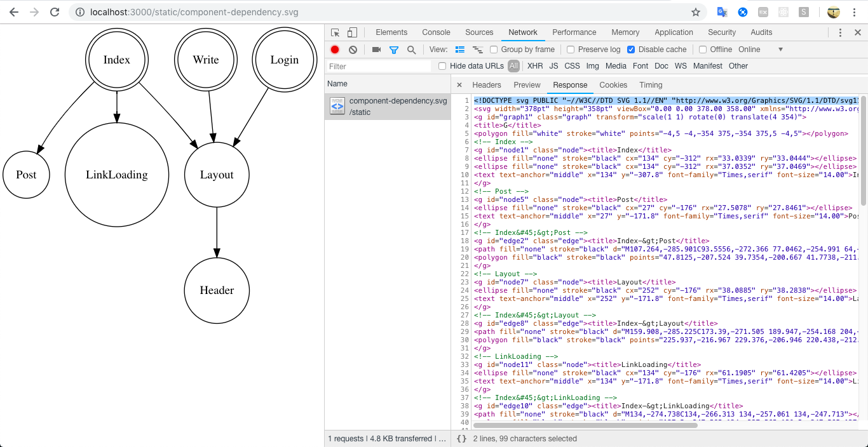Enable the Preserve log checkbox
Image resolution: width=868 pixels, height=447 pixels.
[x=571, y=50]
